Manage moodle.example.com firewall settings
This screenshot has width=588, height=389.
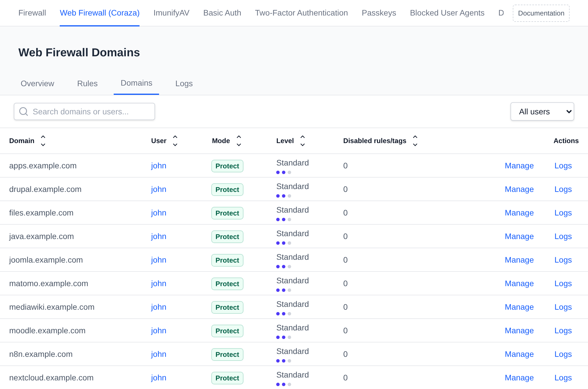click(519, 331)
